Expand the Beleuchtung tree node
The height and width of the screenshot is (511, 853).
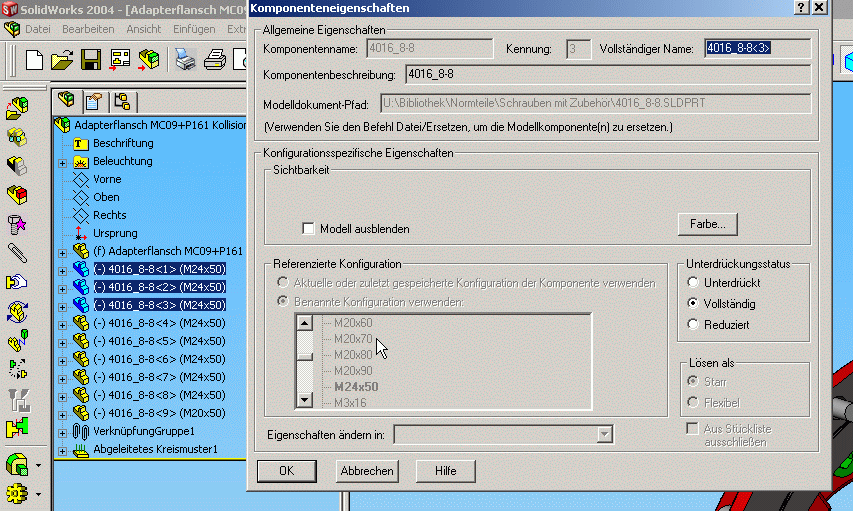pyautogui.click(x=63, y=163)
